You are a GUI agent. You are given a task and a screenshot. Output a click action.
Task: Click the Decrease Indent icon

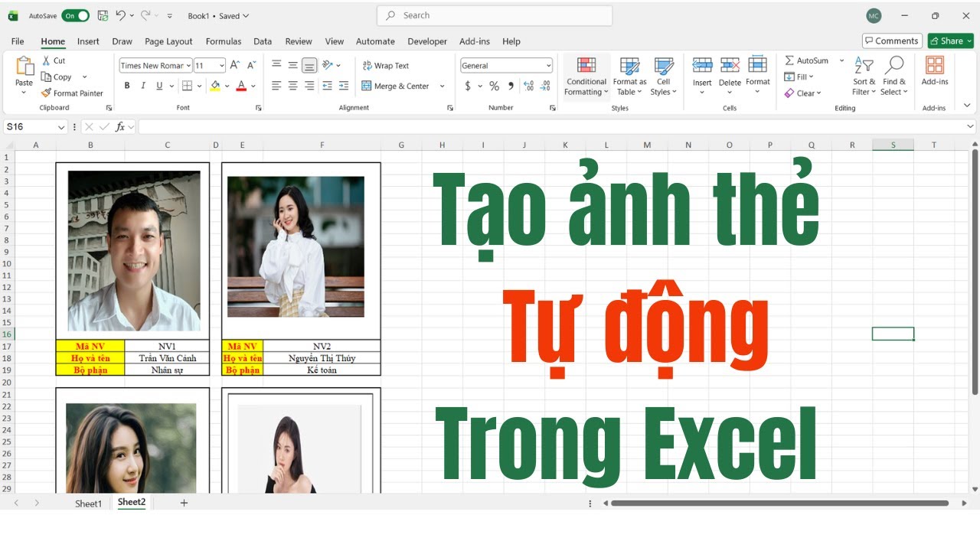[327, 86]
